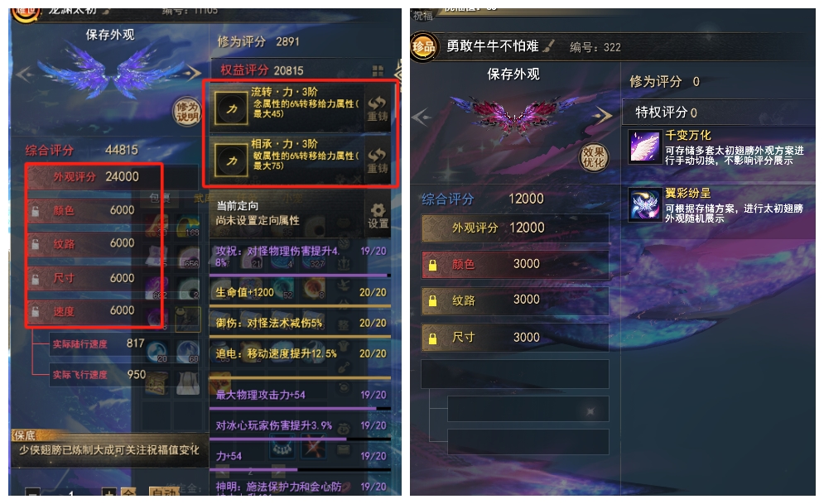Select the 外观评分 12000 row
Image resolution: width=824 pixels, height=504 pixels.
[515, 228]
